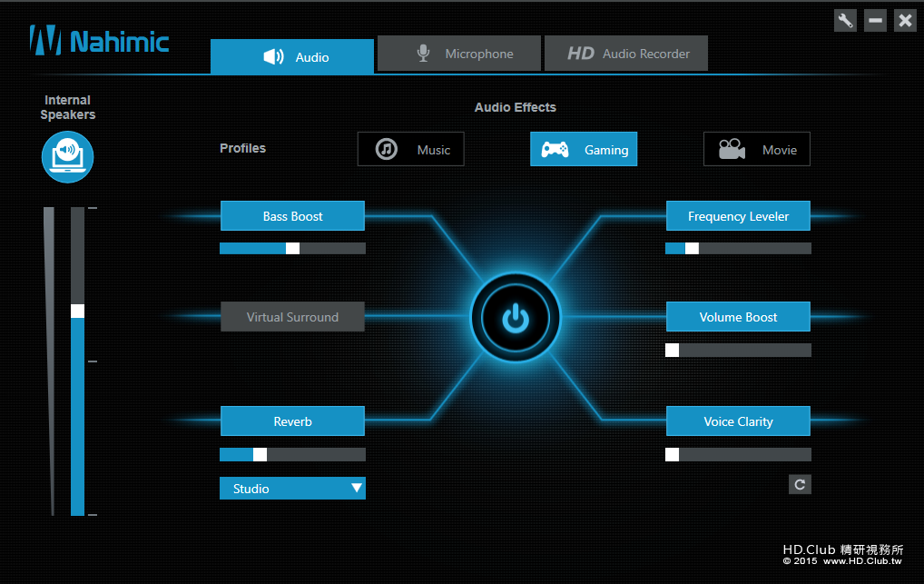Click the Bass Boost level slider
Viewport: 924px width, 584px height.
point(292,248)
